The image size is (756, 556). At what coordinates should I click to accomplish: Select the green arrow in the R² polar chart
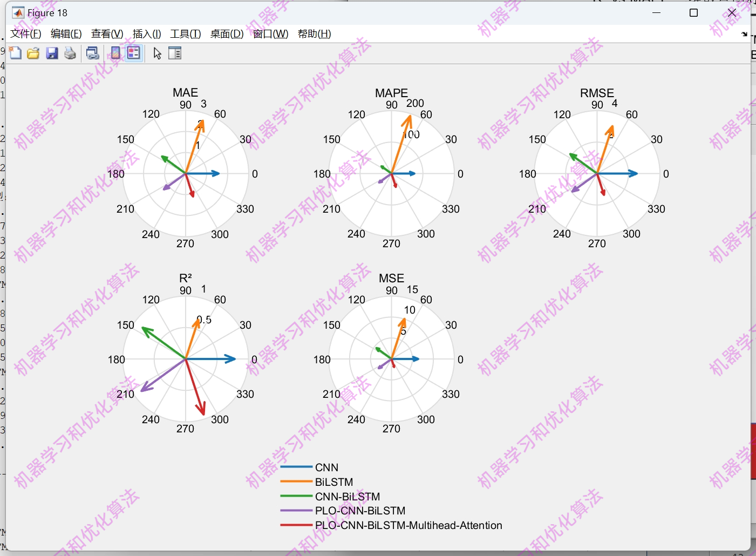pyautogui.click(x=163, y=343)
